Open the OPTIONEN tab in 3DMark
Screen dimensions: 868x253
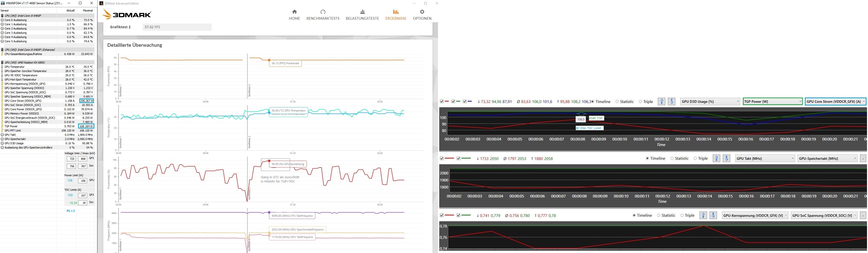coord(422,15)
